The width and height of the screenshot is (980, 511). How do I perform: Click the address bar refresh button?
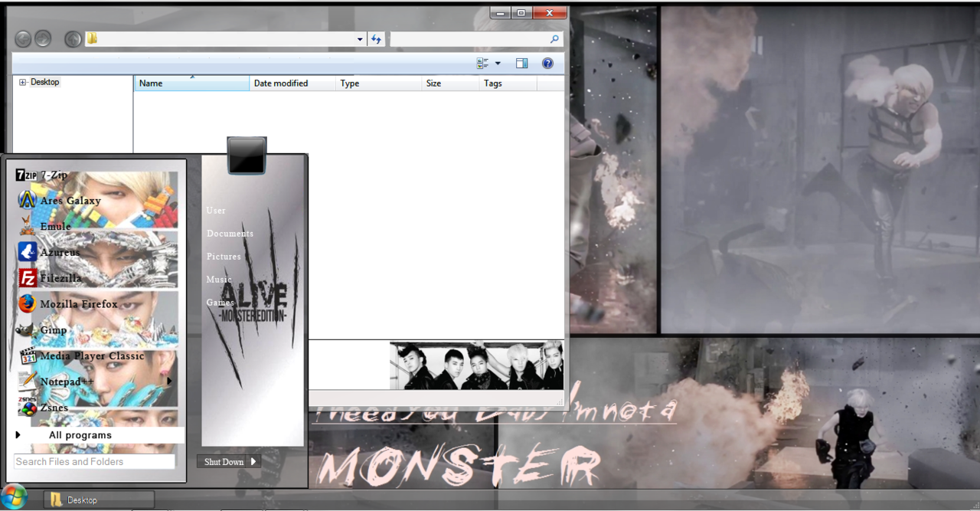pyautogui.click(x=376, y=39)
